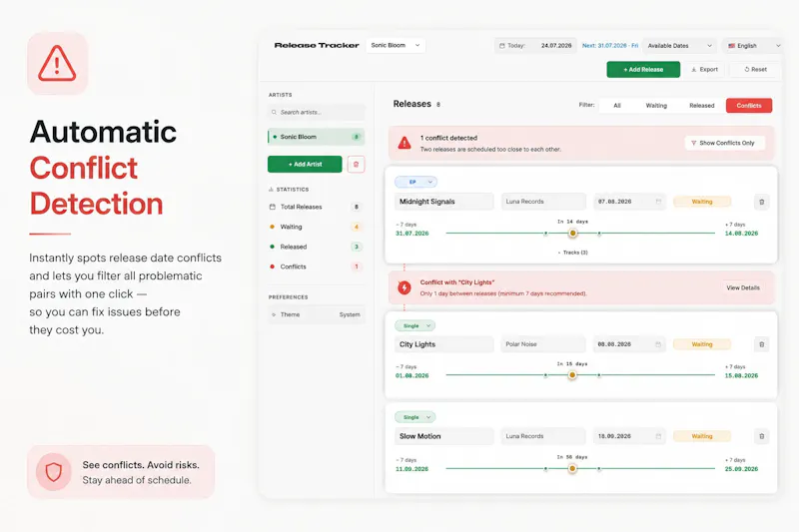Click the 14.08.2026 end date
799x532 pixels.
tap(741, 234)
